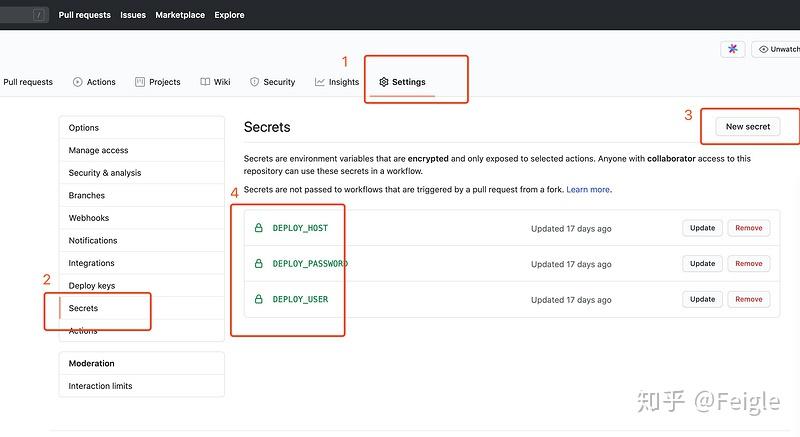This screenshot has height=437, width=800.
Task: Follow the Learn more link
Action: click(588, 189)
